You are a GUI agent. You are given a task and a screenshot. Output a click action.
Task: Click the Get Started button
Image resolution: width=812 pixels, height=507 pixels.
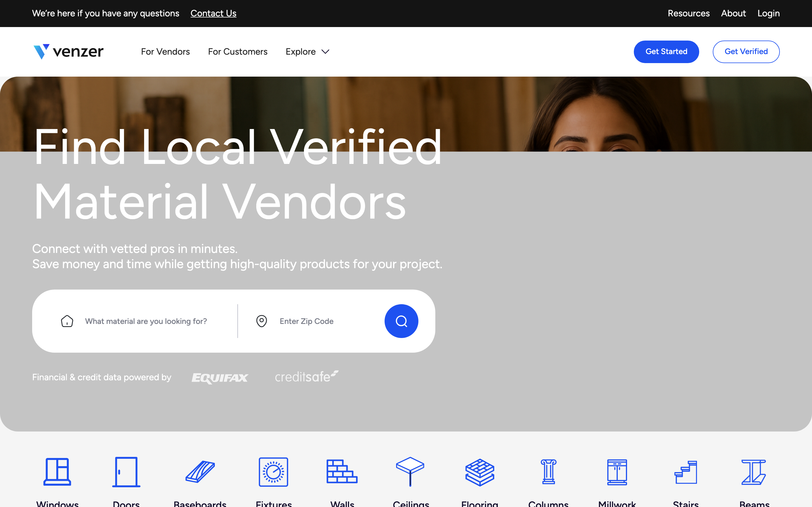[666, 52]
